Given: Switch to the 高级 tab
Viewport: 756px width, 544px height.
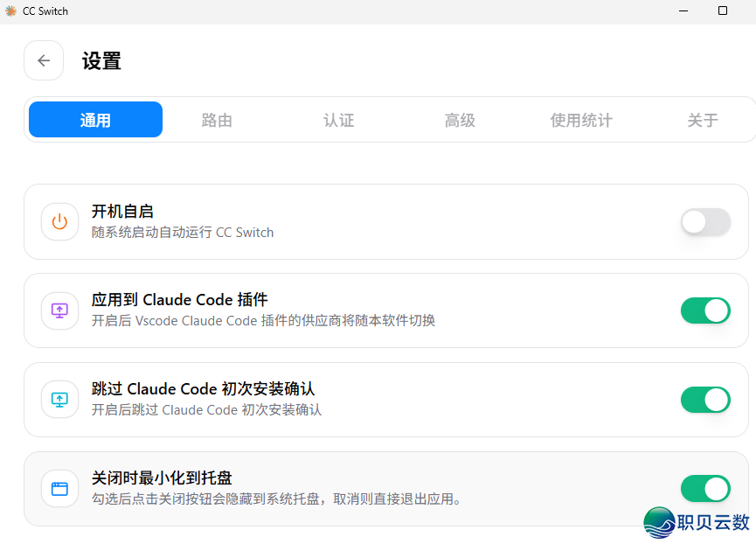Looking at the screenshot, I should point(460,120).
